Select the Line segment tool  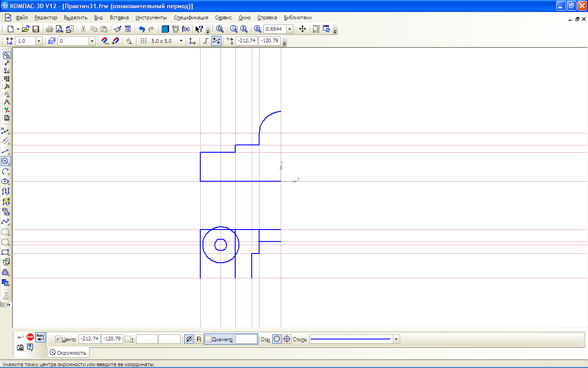(x=6, y=151)
